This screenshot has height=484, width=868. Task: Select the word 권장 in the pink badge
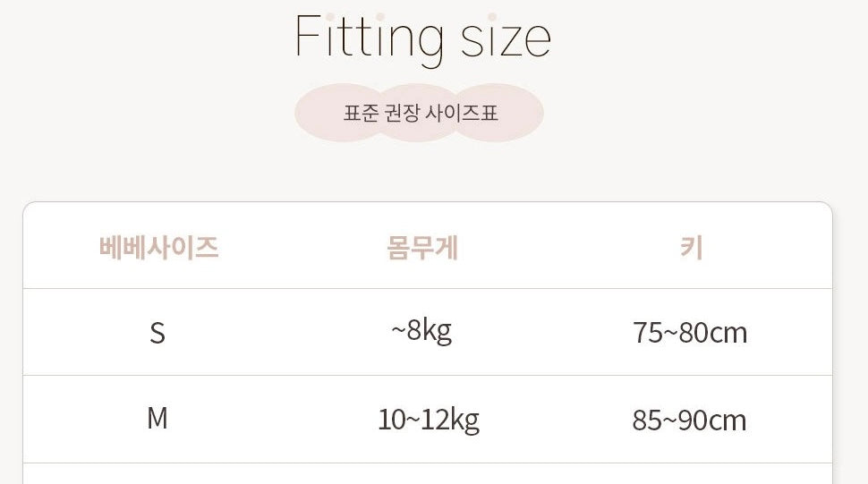coord(402,113)
